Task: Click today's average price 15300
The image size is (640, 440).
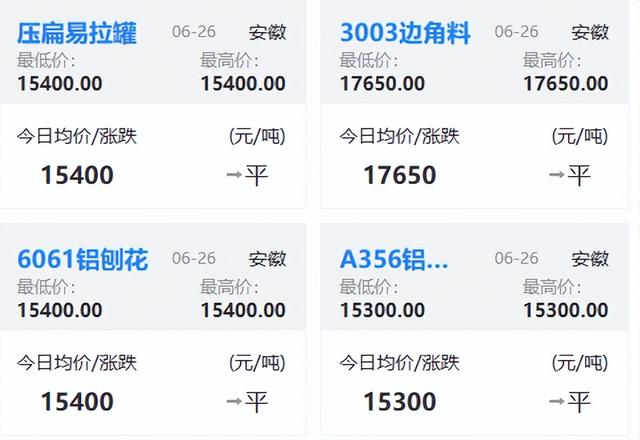Action: pos(398,402)
